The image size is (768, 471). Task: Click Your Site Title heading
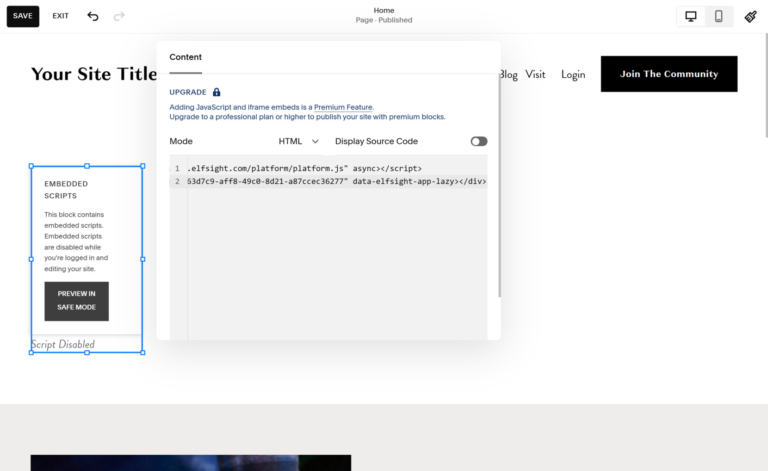coord(94,74)
